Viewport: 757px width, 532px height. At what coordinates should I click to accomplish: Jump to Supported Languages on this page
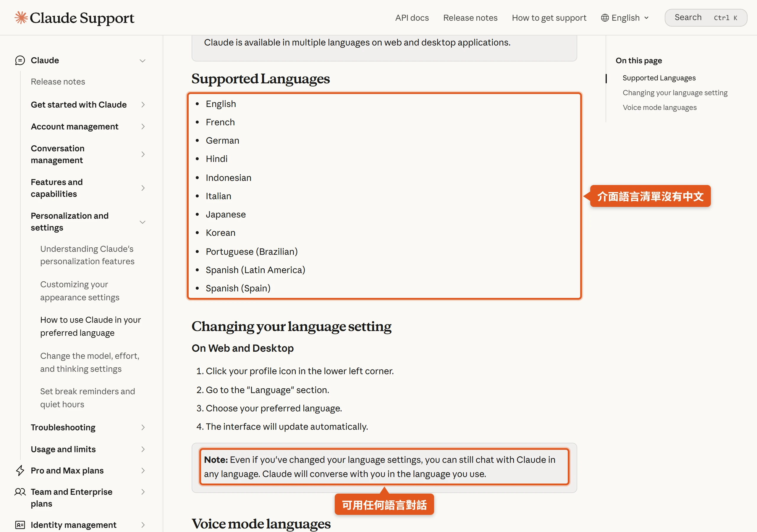659,78
